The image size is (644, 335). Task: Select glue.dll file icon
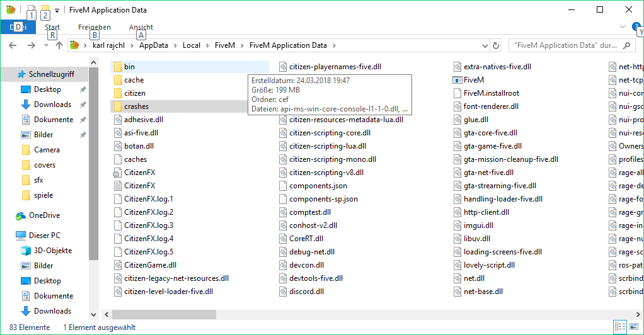click(457, 120)
